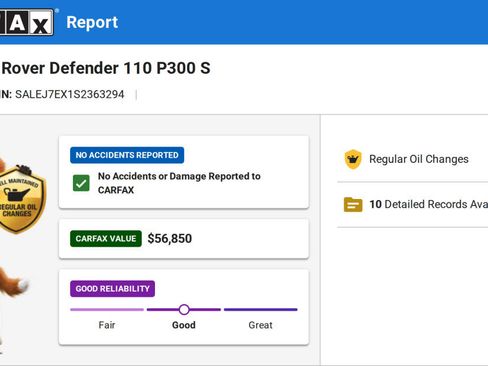Click the Great reliability label
This screenshot has width=488, height=366.
coord(260,325)
